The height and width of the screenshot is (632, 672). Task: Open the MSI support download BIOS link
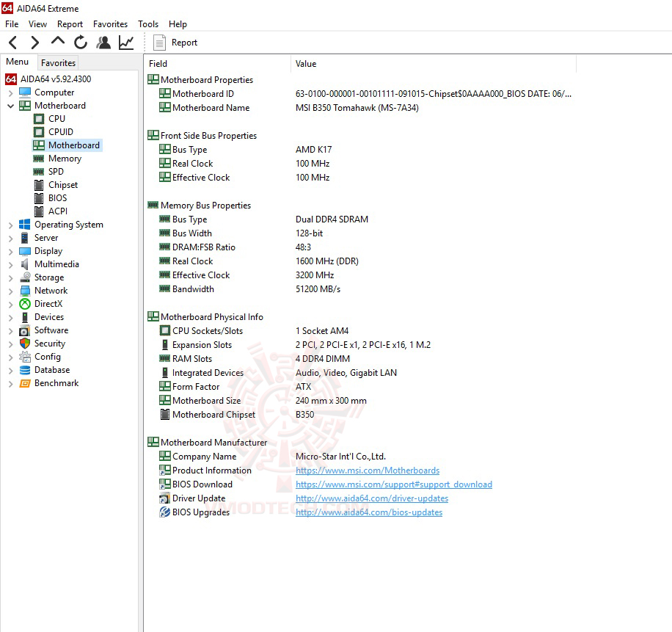click(393, 484)
